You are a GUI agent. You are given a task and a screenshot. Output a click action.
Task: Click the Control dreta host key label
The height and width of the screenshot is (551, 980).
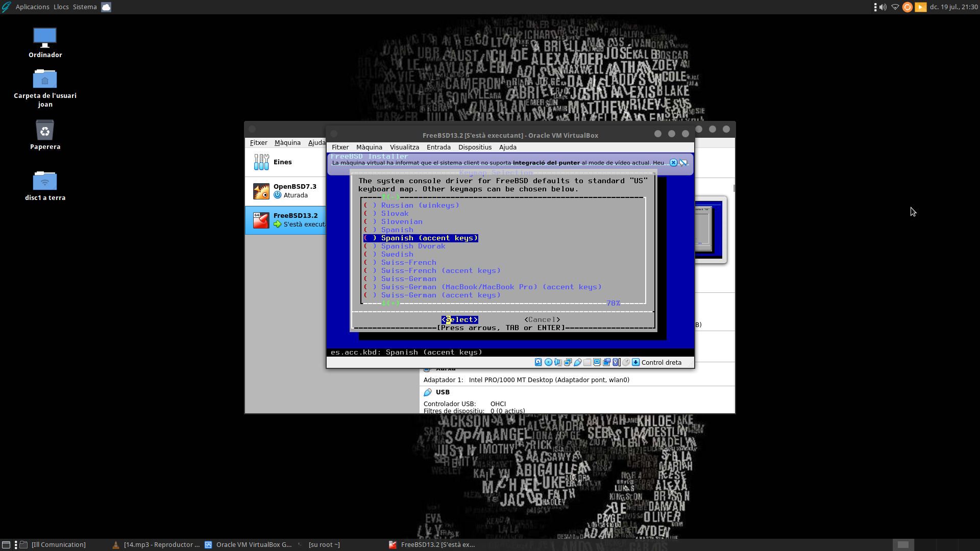click(x=661, y=363)
